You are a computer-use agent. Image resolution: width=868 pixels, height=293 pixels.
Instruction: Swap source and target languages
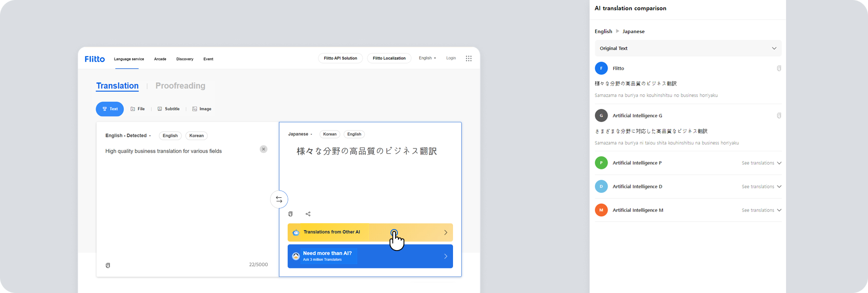tap(279, 199)
